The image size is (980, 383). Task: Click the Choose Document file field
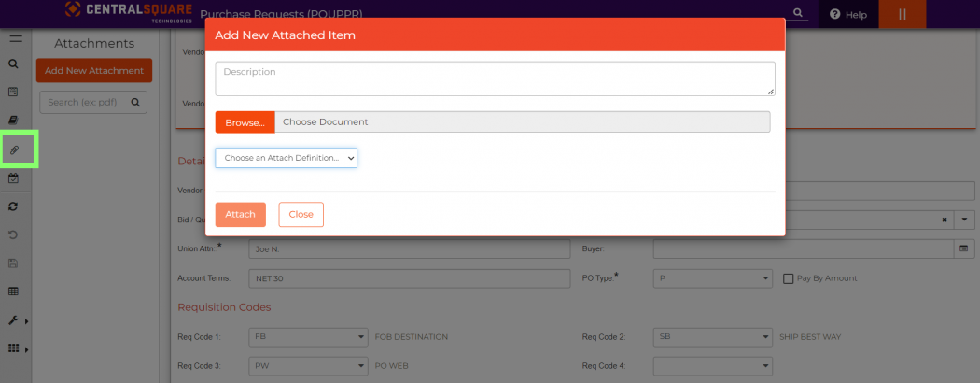522,122
